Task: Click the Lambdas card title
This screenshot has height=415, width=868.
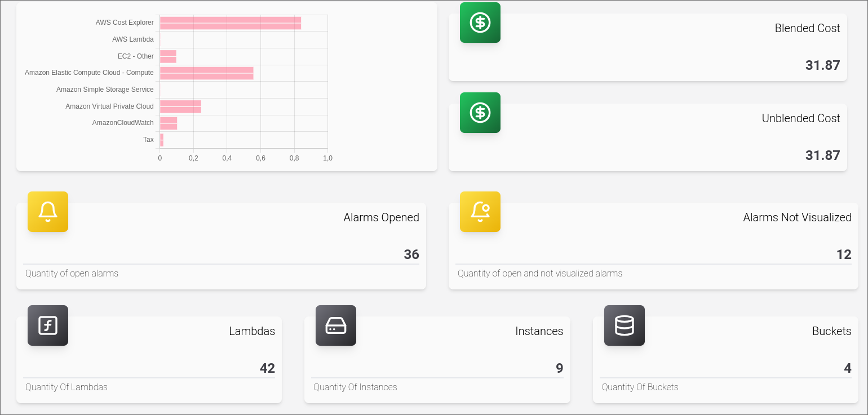Action: click(252, 331)
